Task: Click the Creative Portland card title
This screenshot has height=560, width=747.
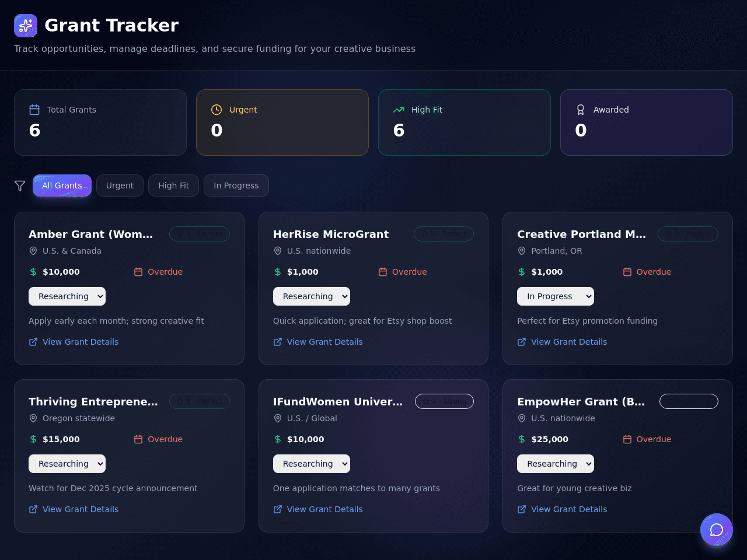Action: (582, 234)
